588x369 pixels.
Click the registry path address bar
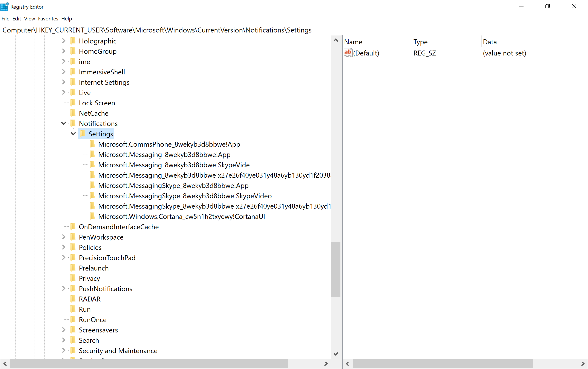coord(294,30)
